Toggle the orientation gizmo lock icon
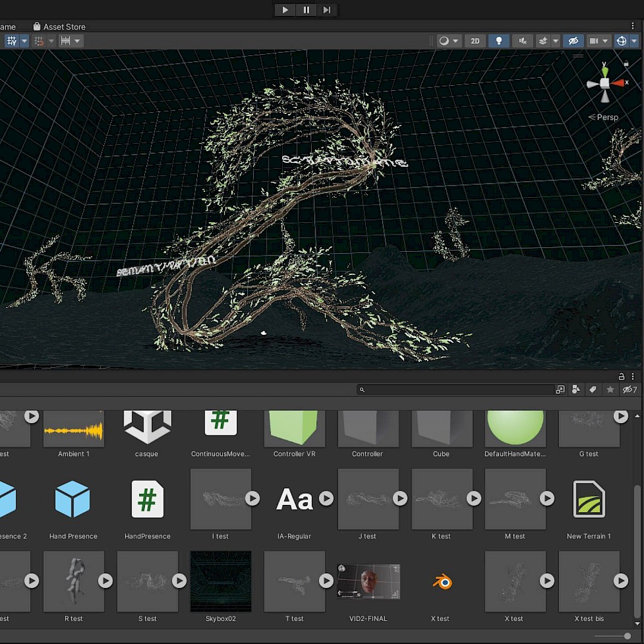This screenshot has width=644, height=644. 626,64
